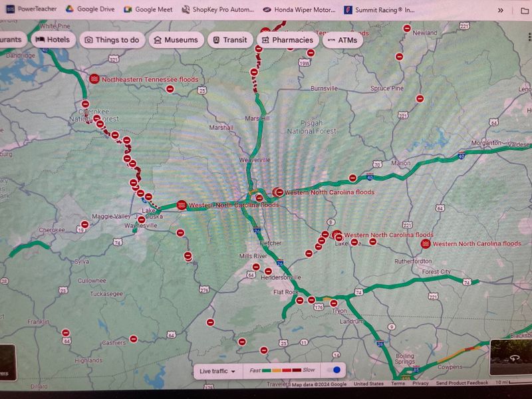Click road closure icon near Mills River
Image resolution: width=532 pixels, height=399 pixels.
tap(256, 267)
